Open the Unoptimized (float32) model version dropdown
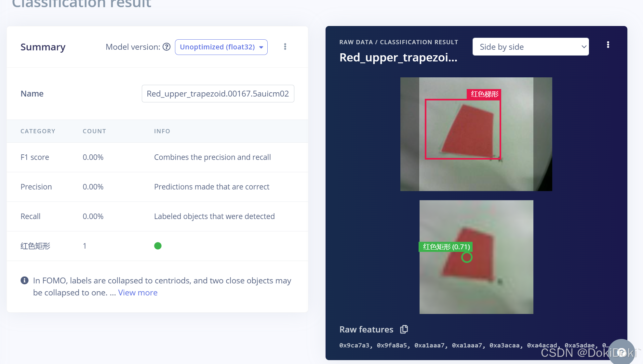This screenshot has width=643, height=364. tap(221, 47)
